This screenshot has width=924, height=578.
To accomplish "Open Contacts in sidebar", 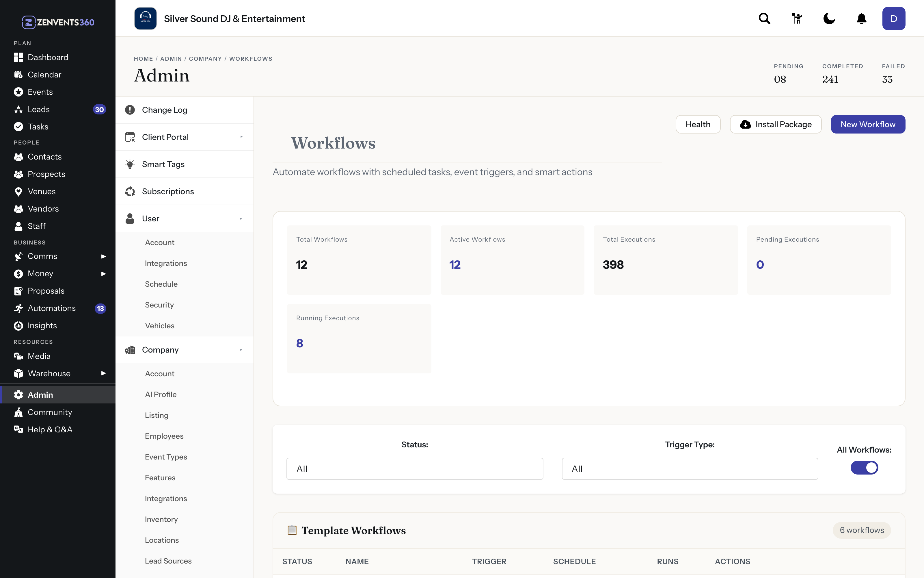I will 58,157.
